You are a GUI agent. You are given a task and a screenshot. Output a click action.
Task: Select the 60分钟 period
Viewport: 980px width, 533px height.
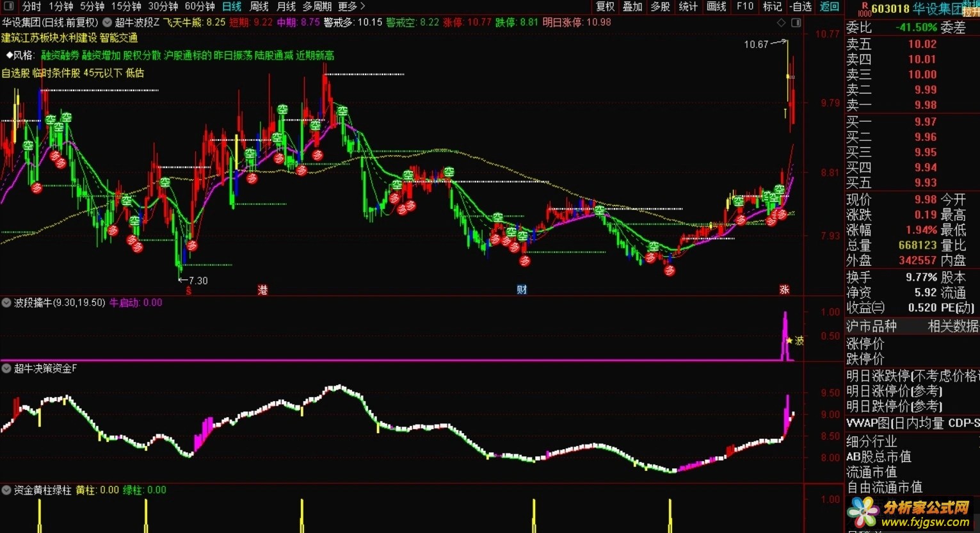point(200,6)
